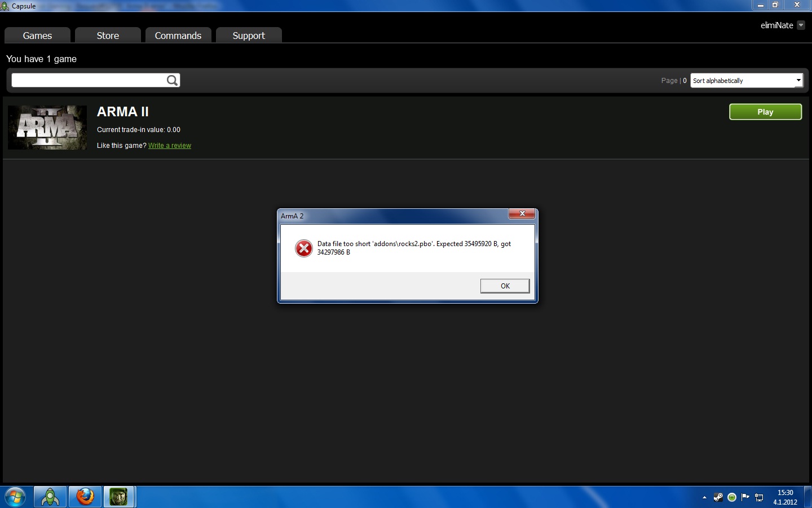Click the Steam tray icon

coord(718,497)
